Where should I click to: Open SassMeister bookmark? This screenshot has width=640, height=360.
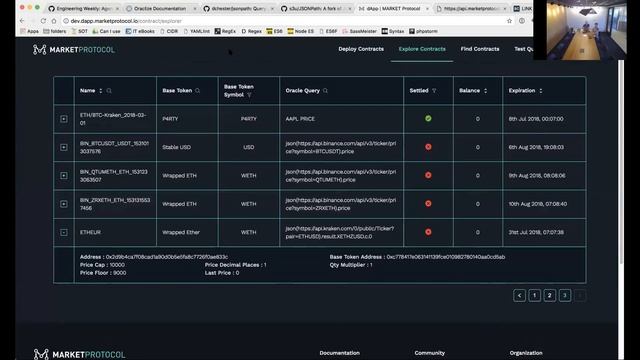(359, 31)
